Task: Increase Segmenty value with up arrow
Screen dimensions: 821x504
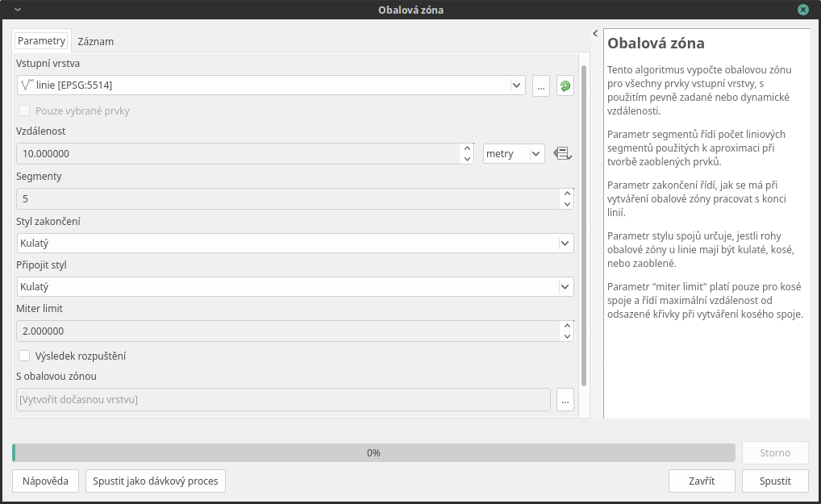Action: point(567,194)
